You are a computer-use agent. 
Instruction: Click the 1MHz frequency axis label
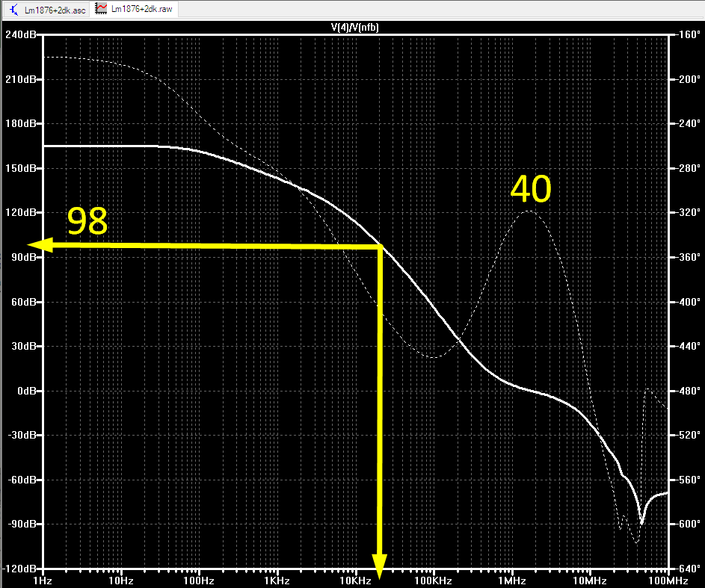(512, 581)
